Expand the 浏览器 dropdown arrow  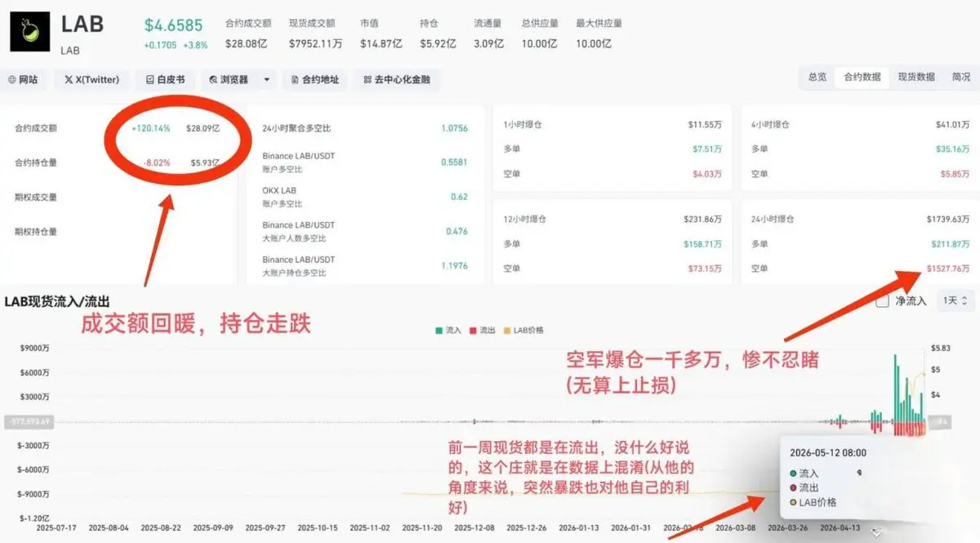coord(266,80)
